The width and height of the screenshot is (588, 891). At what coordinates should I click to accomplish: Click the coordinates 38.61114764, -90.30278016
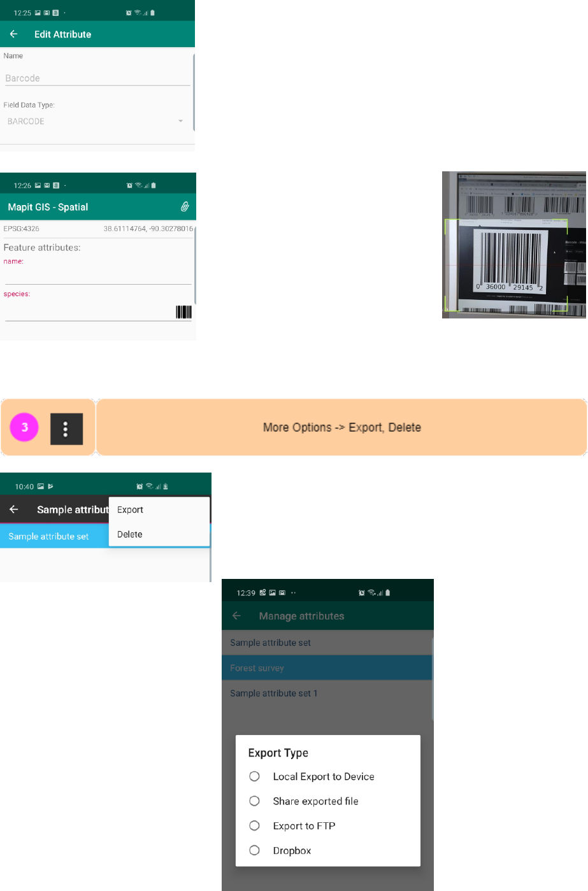click(148, 229)
